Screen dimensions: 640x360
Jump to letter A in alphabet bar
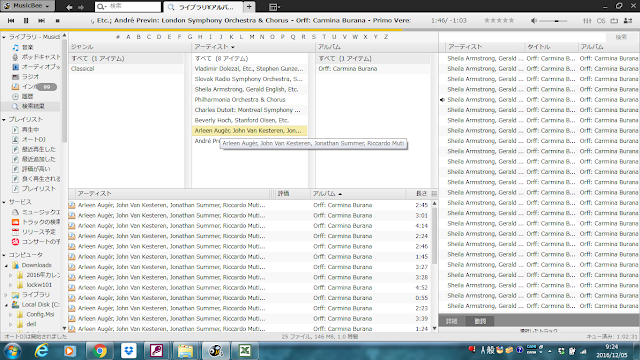click(128, 37)
